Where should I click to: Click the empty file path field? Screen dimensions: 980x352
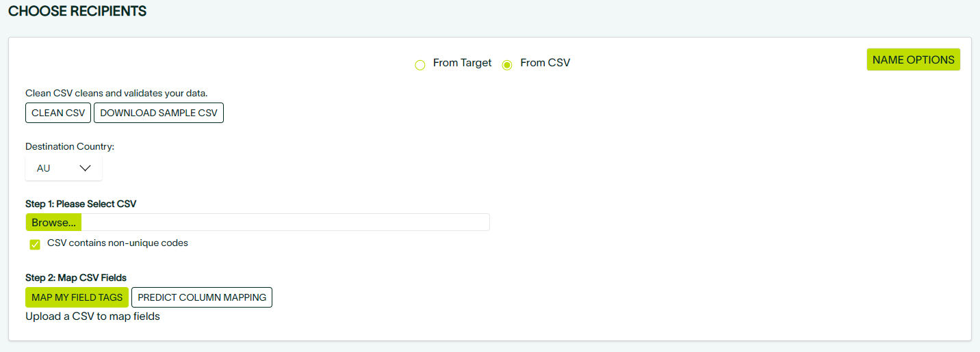(285, 222)
